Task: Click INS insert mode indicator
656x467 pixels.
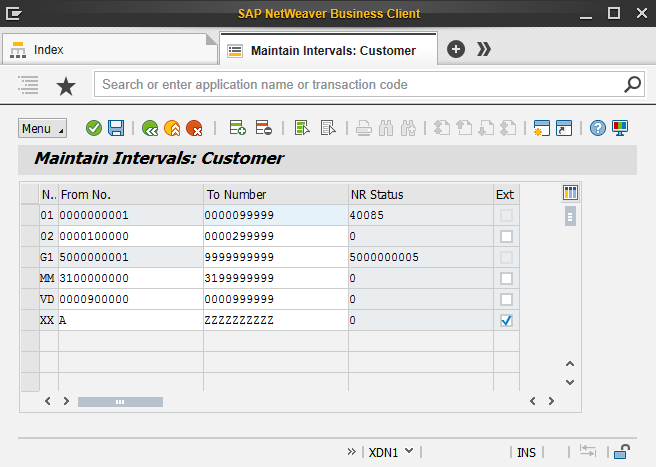Action: [x=526, y=452]
